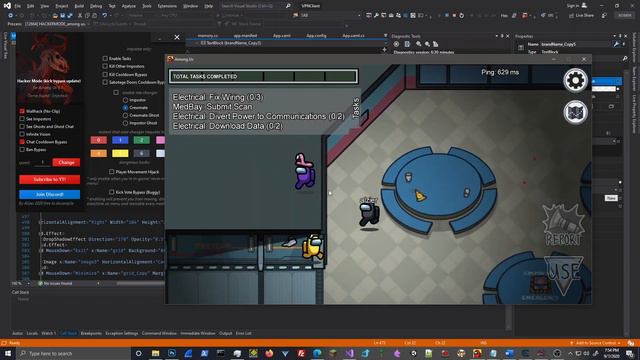This screenshot has height=360, width=640.
Task: Click the Save All toolbar icon
Action: pyautogui.click(x=70, y=15)
